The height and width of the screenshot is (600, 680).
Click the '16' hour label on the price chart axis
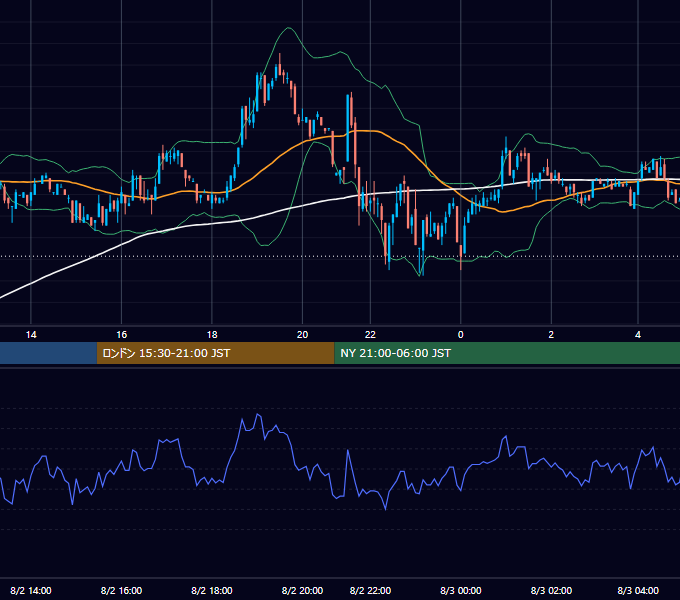121,335
